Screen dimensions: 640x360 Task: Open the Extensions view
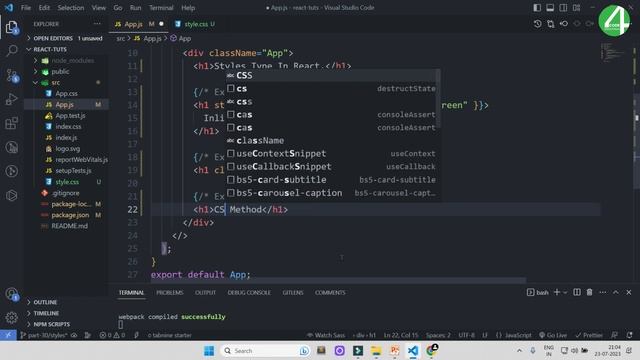click(11, 123)
